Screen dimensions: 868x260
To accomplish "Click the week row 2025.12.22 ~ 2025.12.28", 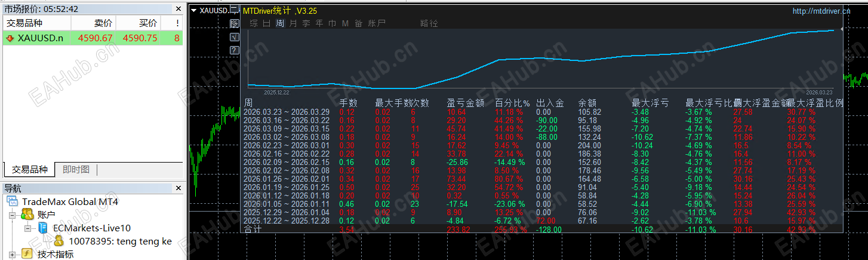I will click(287, 221).
